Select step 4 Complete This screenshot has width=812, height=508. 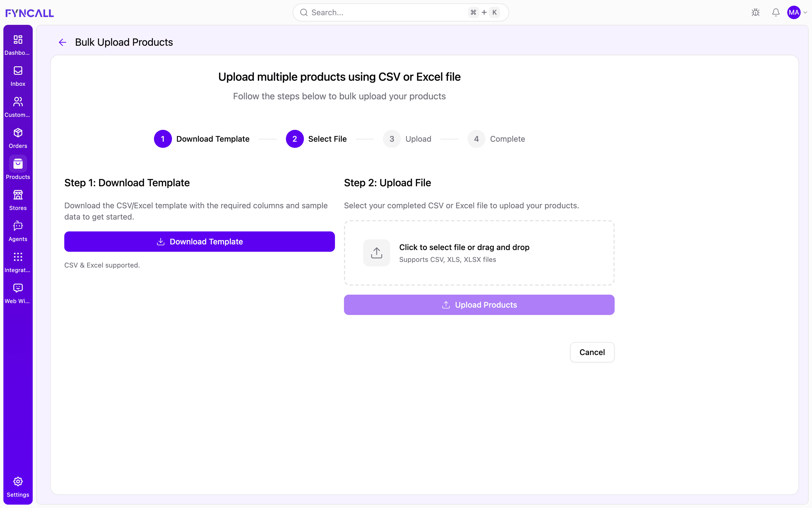click(x=496, y=139)
